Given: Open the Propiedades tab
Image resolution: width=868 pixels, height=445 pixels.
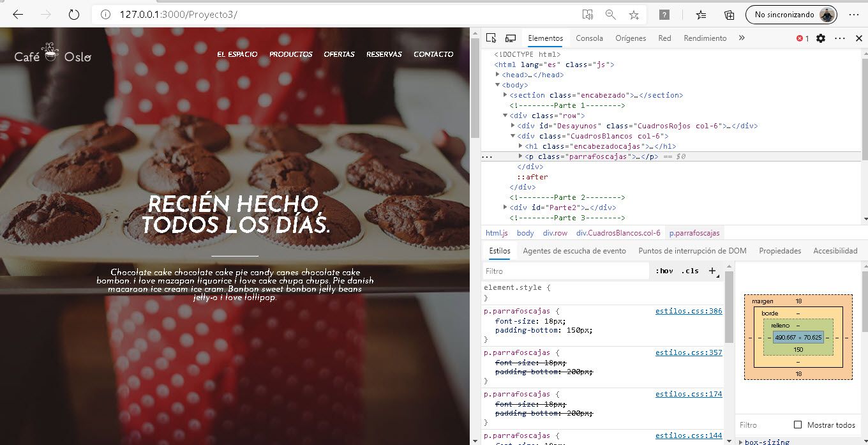Looking at the screenshot, I should 779,251.
